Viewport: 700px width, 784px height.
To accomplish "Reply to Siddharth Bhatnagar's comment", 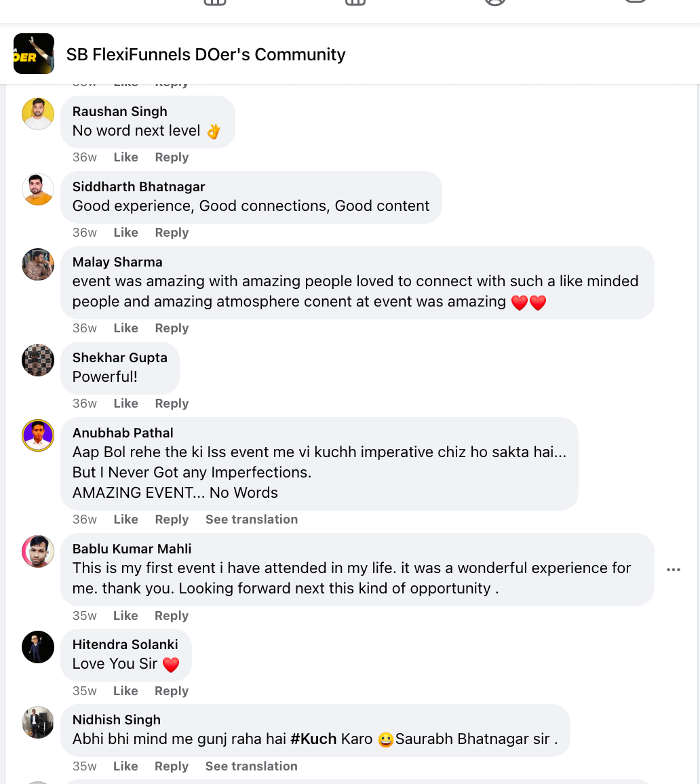I will coord(172,233).
